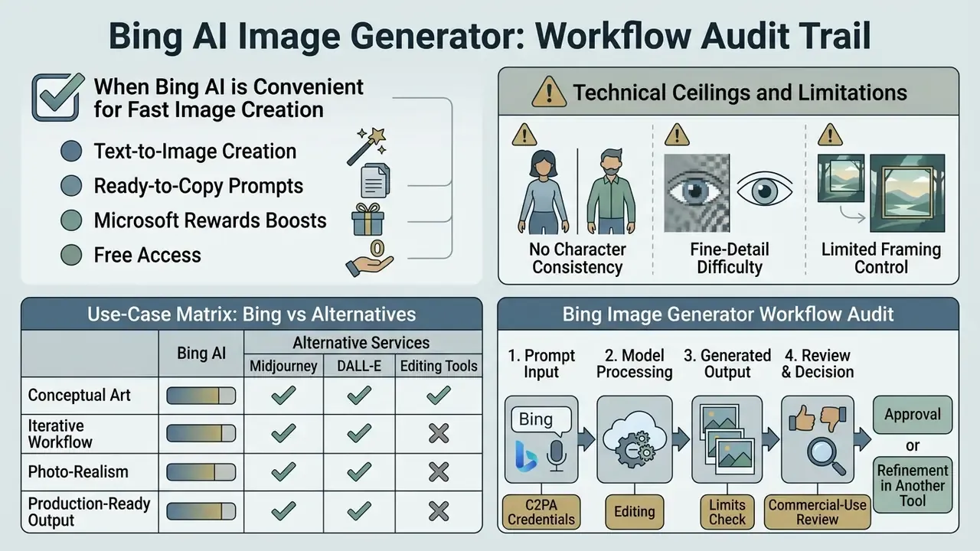Click the Bing AI bar for Conceptual Art
The image size is (980, 551).
point(201,396)
